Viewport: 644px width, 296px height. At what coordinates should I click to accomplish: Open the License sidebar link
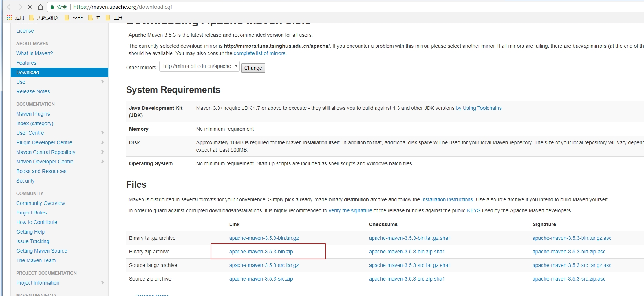tap(25, 31)
